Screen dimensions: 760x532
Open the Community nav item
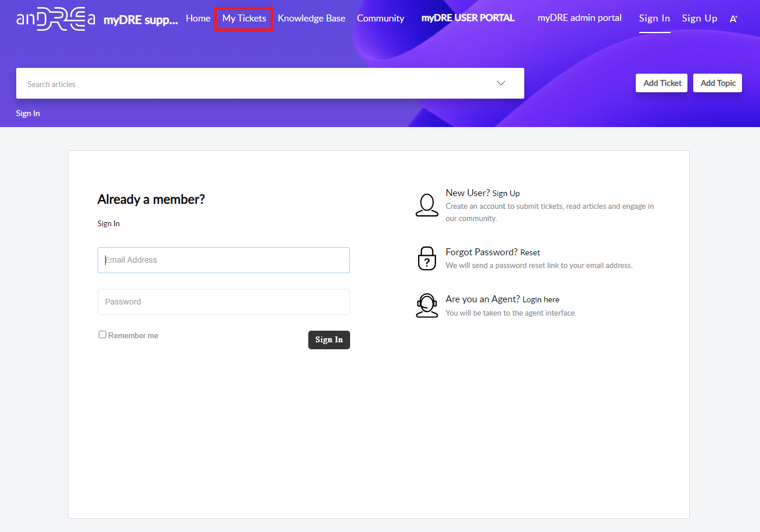pyautogui.click(x=380, y=19)
